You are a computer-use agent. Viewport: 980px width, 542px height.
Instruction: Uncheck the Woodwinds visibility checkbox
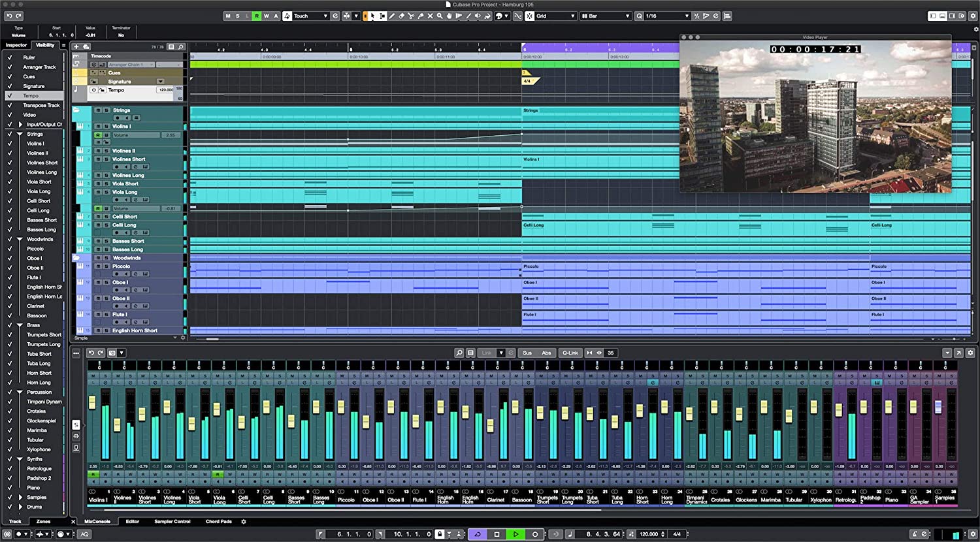click(10, 239)
